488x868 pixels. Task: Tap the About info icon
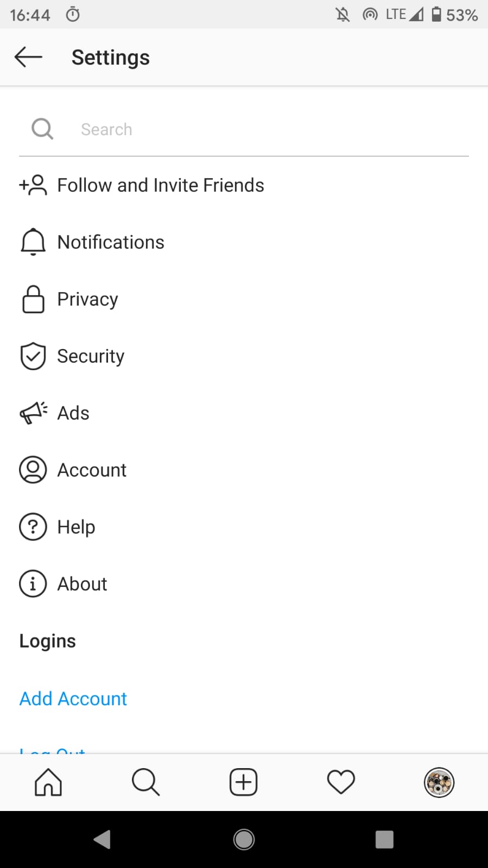(33, 584)
